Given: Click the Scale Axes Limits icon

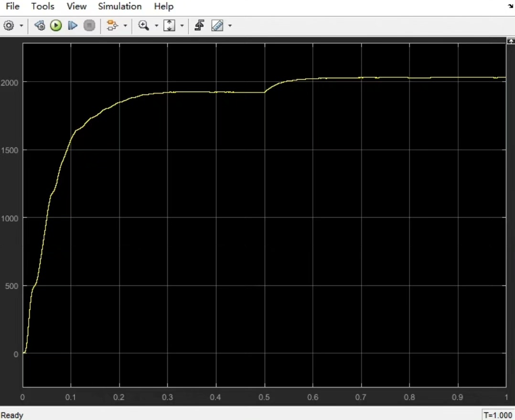Looking at the screenshot, I should coord(169,26).
